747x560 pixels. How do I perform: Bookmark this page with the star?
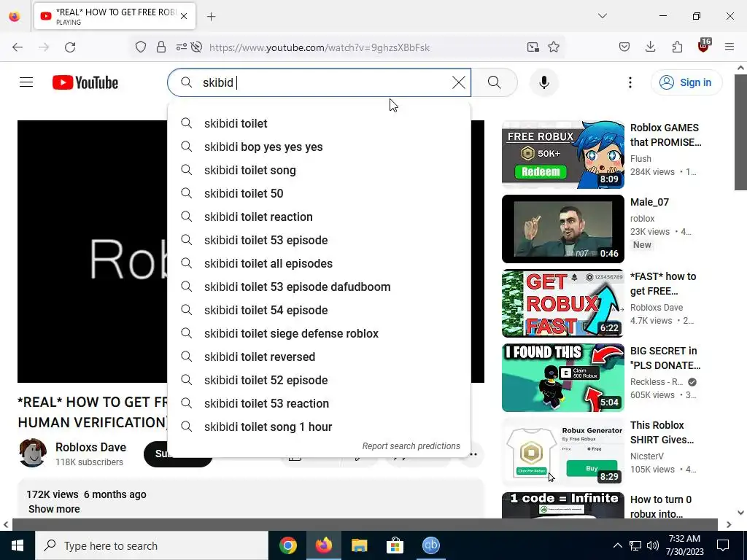coord(554,47)
